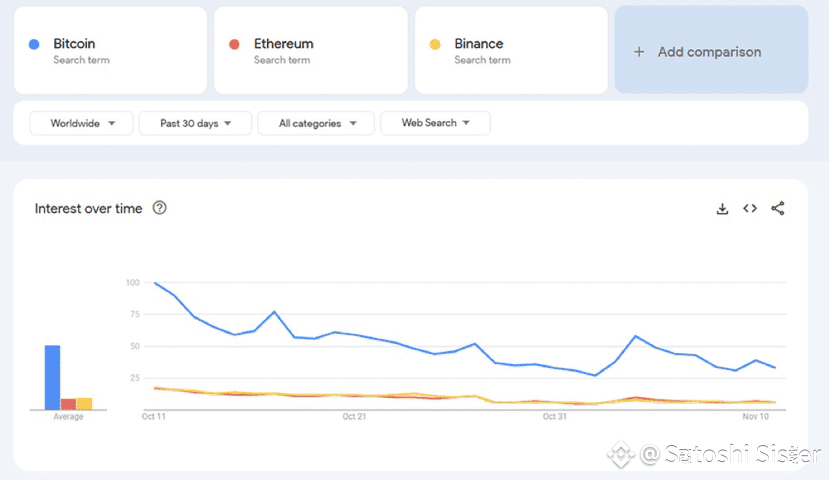Image resolution: width=829 pixels, height=480 pixels.
Task: Click the embed code icon
Action: coord(750,209)
